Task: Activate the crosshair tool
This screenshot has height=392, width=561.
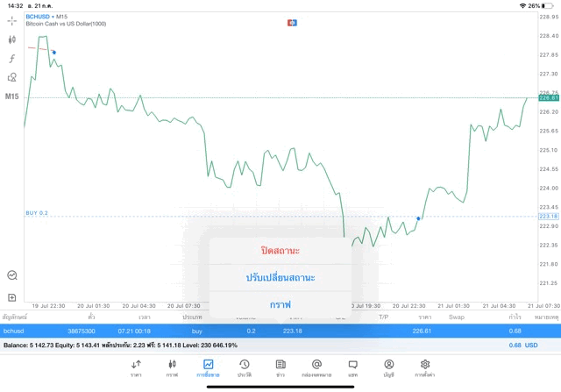Action: (x=12, y=20)
